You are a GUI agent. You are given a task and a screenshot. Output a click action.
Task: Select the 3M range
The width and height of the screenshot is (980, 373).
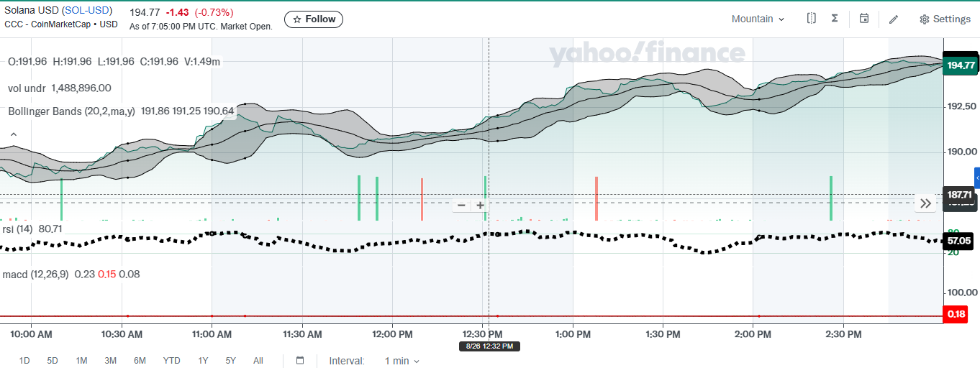click(110, 361)
